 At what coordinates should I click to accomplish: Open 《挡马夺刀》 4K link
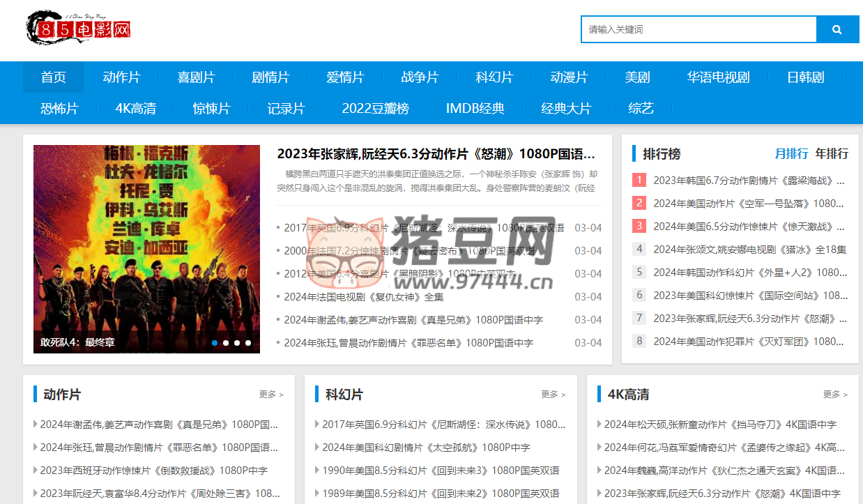[x=720, y=425]
